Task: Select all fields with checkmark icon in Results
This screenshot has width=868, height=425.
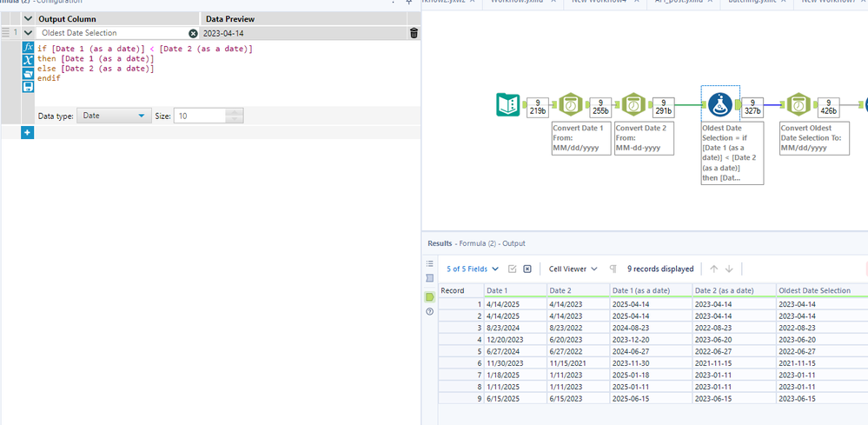Action: [x=512, y=269]
